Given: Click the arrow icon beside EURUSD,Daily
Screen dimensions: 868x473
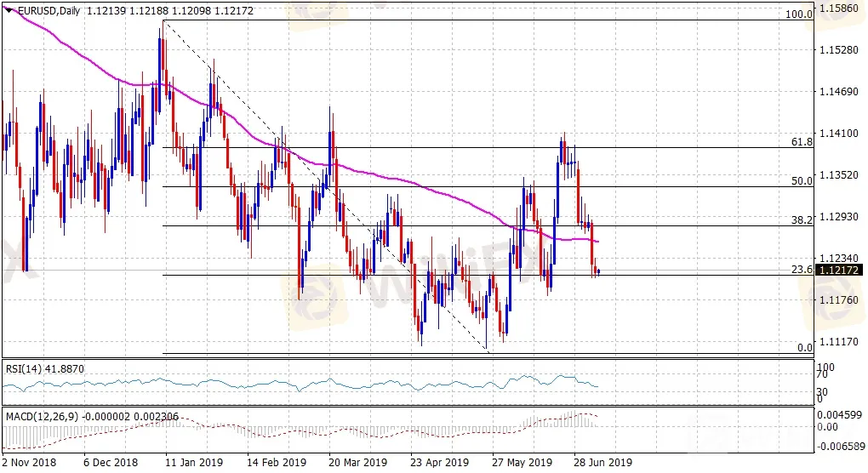Looking at the screenshot, I should (x=9, y=9).
